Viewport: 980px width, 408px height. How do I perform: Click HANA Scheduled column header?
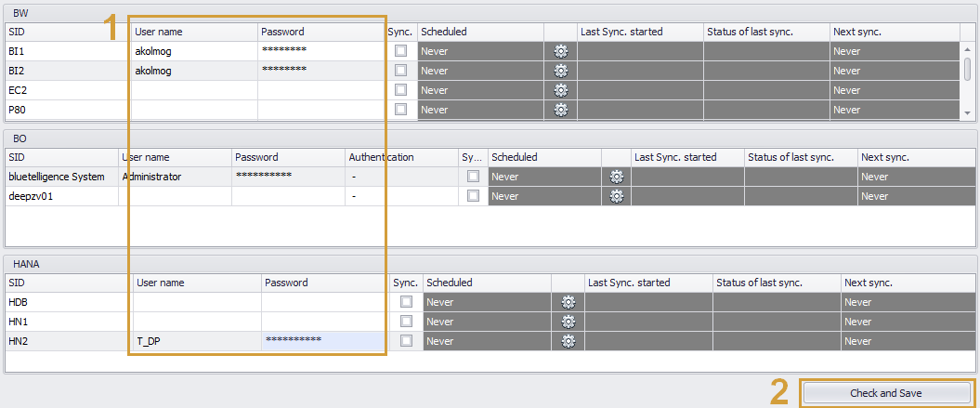(x=486, y=283)
